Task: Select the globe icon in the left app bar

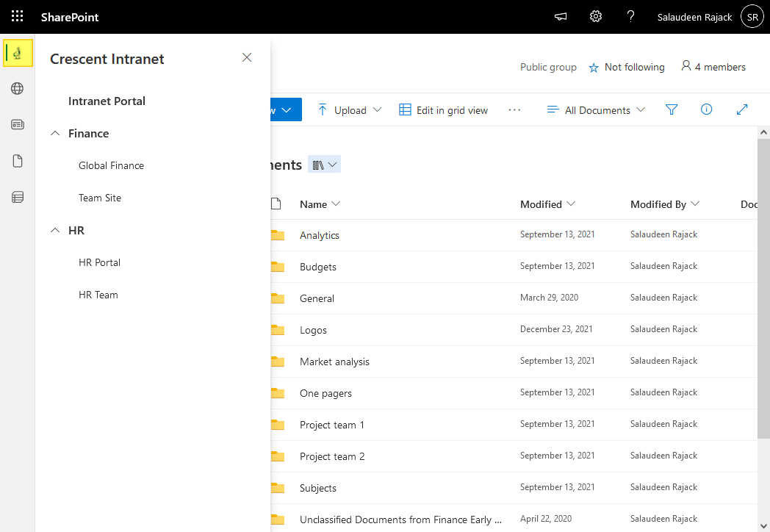Action: coord(18,88)
